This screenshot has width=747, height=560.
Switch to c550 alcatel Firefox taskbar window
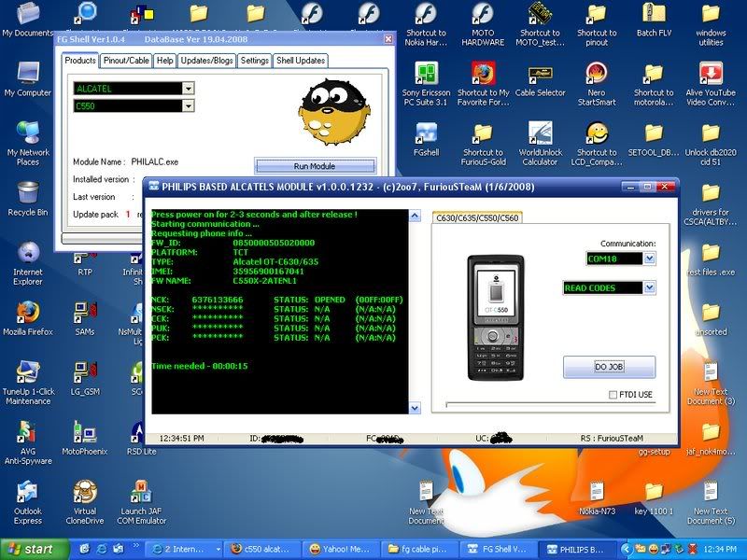point(263,549)
